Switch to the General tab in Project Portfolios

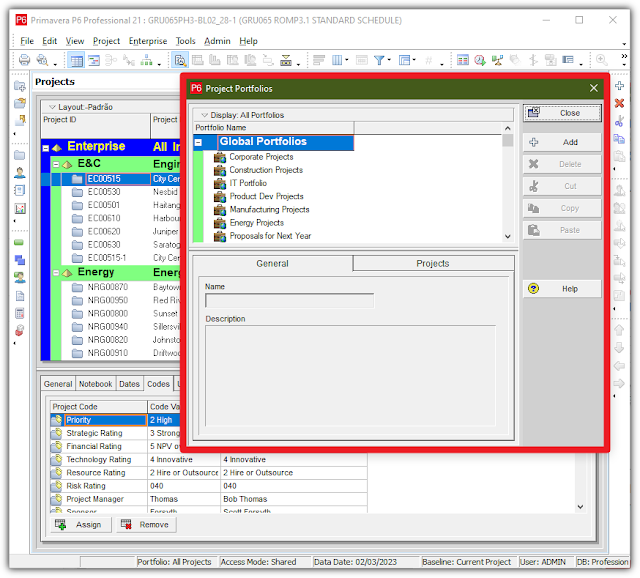coord(272,263)
